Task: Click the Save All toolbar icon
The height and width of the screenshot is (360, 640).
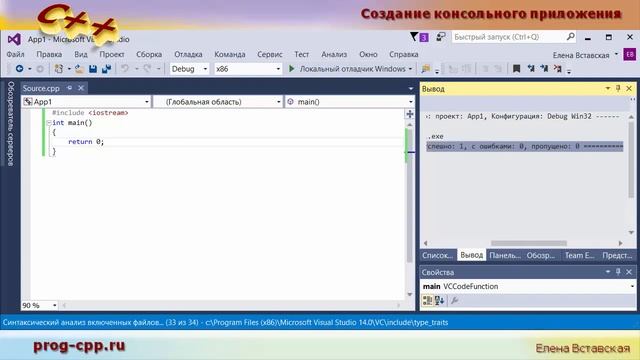Action: click(x=107, y=69)
